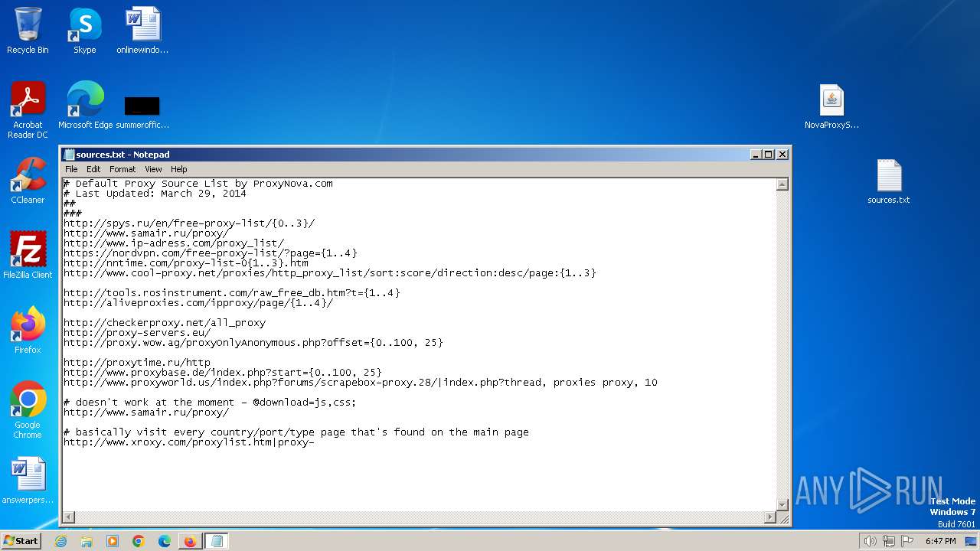Click the proxybase.de index.php line
Image resolution: width=980 pixels, height=551 pixels.
tap(223, 373)
